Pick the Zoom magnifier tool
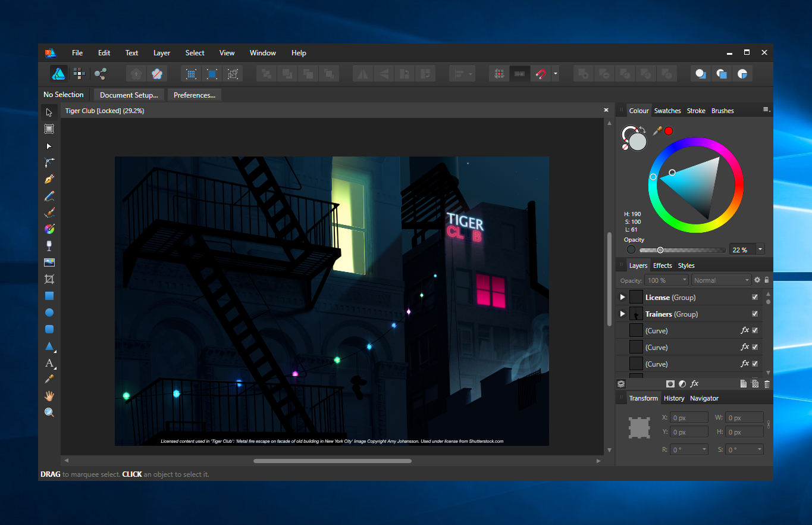Image resolution: width=812 pixels, height=525 pixels. (49, 412)
